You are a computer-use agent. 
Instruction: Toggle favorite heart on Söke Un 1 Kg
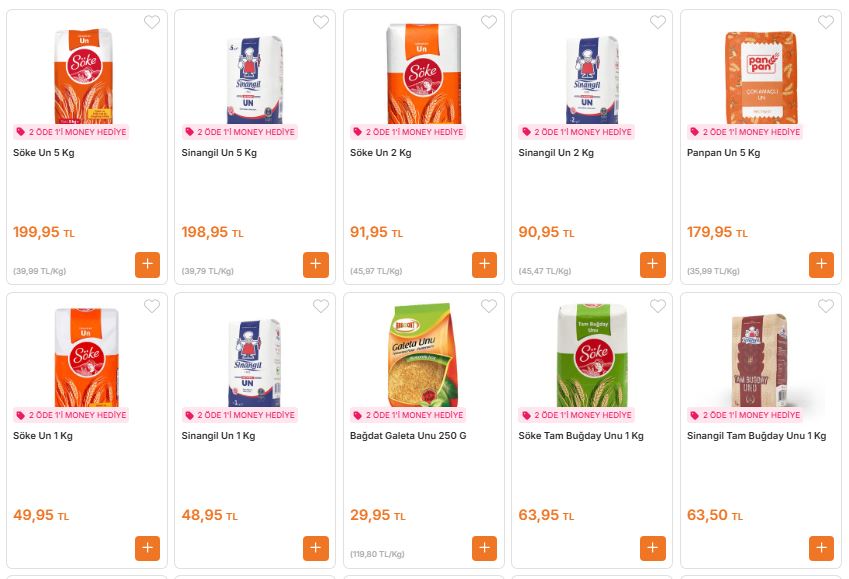[x=152, y=306]
